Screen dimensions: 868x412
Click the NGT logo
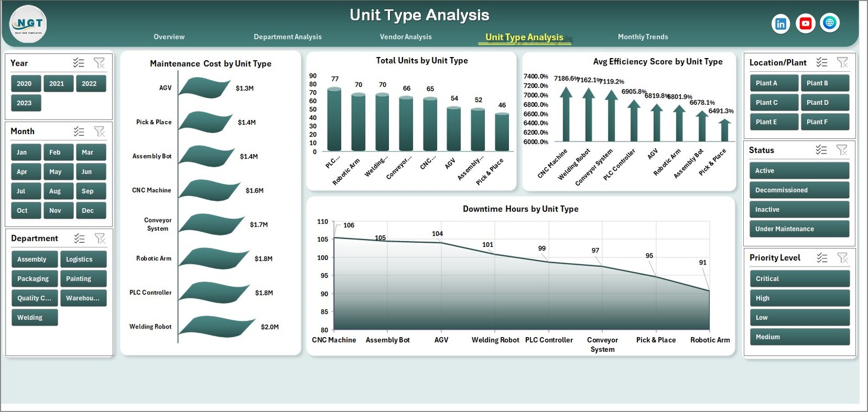coord(28,24)
